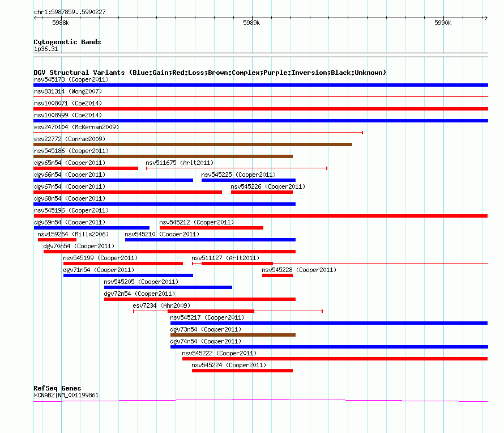Click the dgv74n54 (Cooper2011) label
Image resolution: width=504 pixels, height=433 pixels.
pyautogui.click(x=206, y=341)
